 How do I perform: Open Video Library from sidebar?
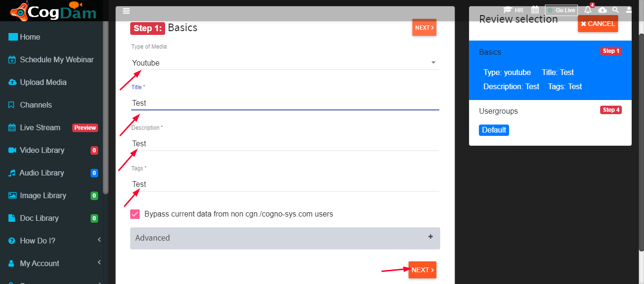(55, 150)
